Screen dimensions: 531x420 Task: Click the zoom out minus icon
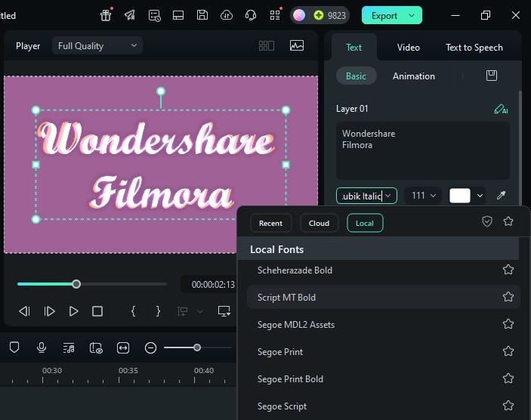[x=150, y=347]
